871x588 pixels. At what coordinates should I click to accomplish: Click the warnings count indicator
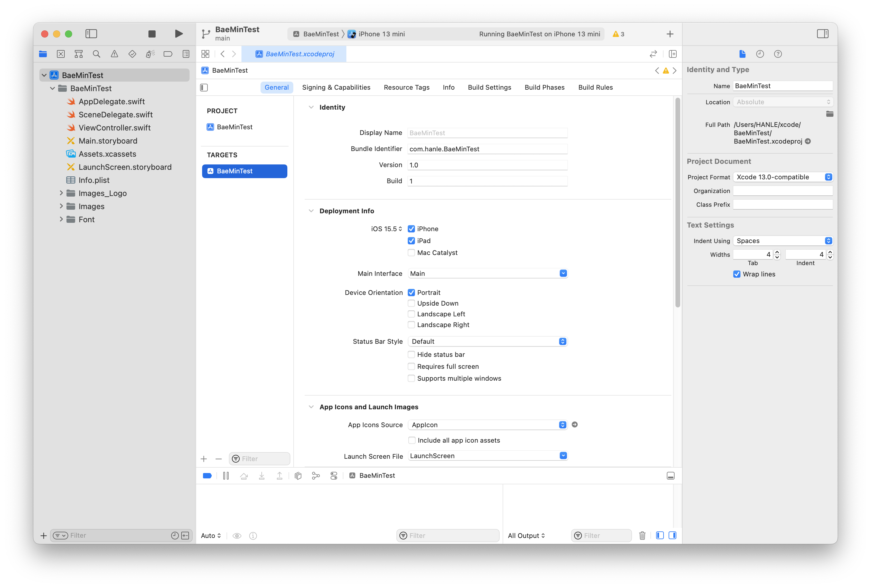pos(619,34)
